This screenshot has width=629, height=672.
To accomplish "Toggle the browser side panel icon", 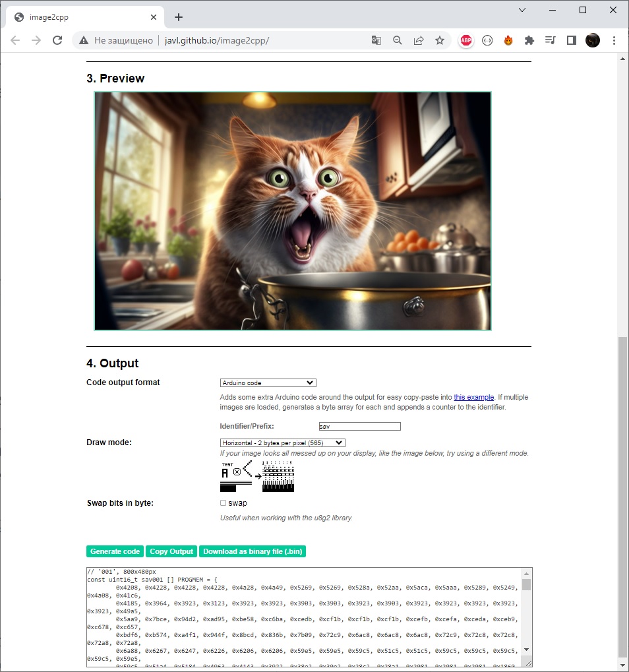I will click(572, 40).
